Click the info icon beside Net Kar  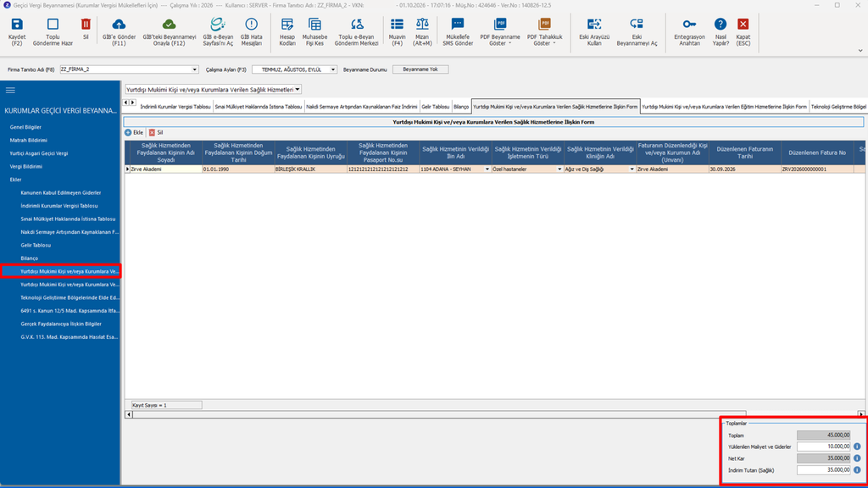pyautogui.click(x=857, y=458)
